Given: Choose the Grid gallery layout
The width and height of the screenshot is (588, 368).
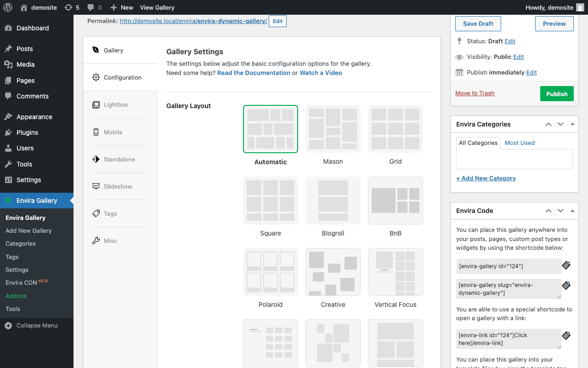Looking at the screenshot, I should pyautogui.click(x=396, y=129).
